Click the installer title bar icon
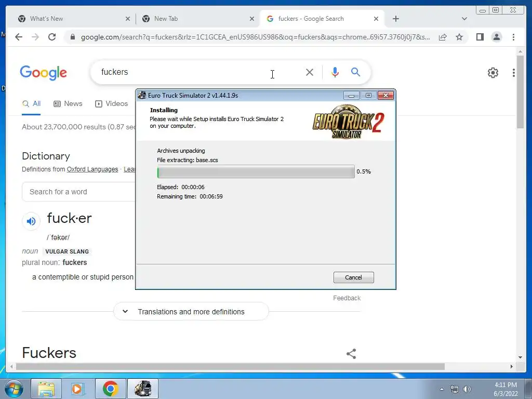 tap(142, 96)
